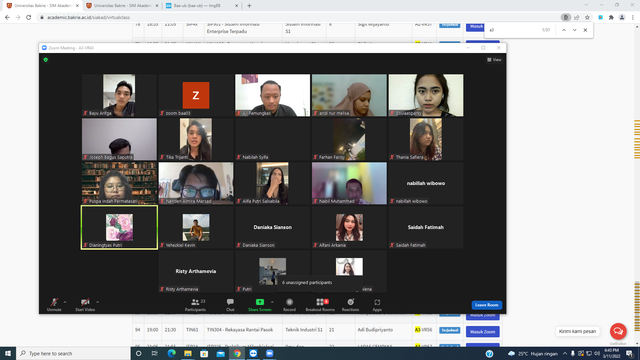Viewport: 640px width, 360px height.
Task: Open File Explorer from taskbar
Action: point(188,353)
